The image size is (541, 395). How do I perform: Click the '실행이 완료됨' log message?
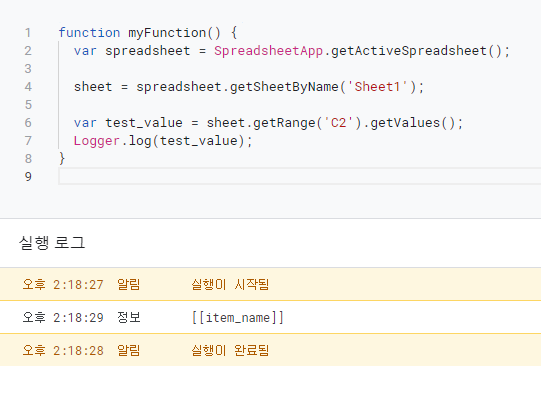point(230,350)
